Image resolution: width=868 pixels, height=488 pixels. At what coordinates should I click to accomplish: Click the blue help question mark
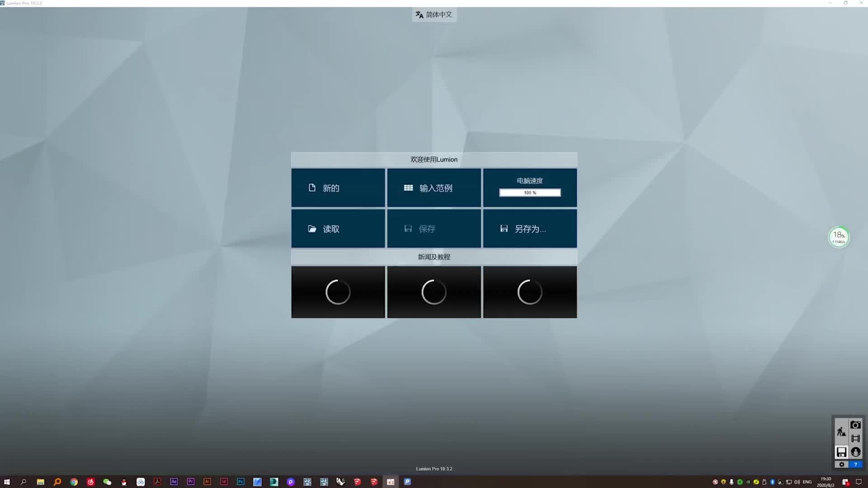tap(855, 465)
